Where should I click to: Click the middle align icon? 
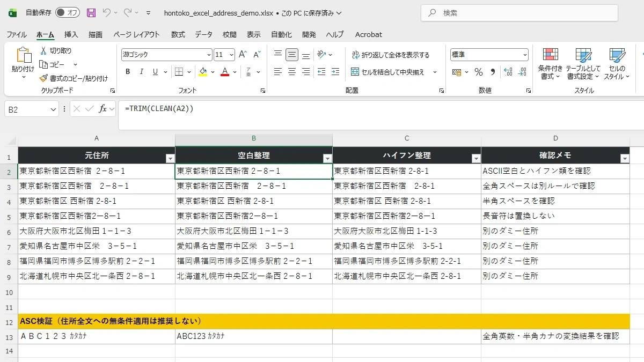coord(292,54)
